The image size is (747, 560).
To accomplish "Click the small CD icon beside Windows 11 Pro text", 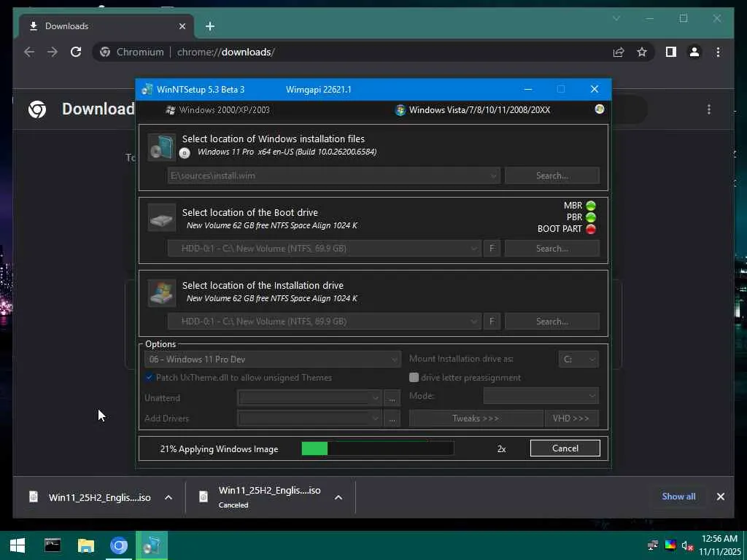I will (185, 153).
